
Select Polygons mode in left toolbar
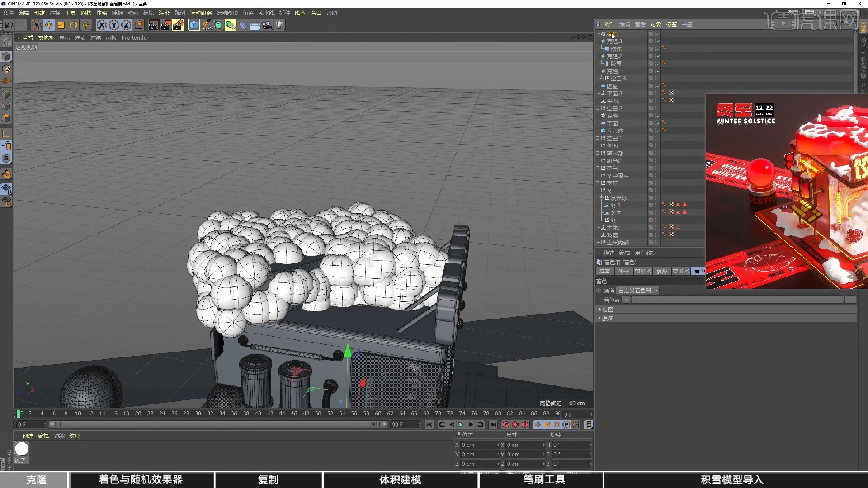pos(6,118)
